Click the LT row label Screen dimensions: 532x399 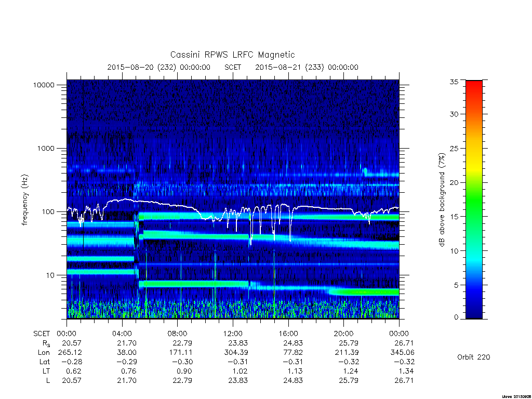(x=46, y=371)
